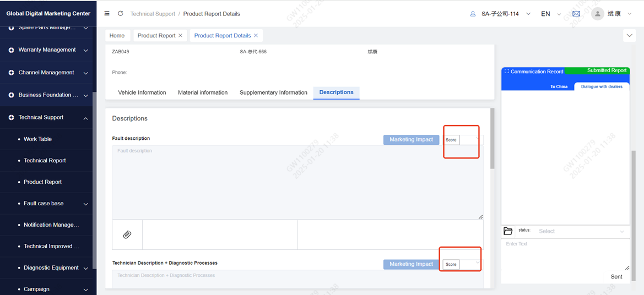Open the mail envelope icon
Screen dimensions: 644x295
tap(576, 14)
